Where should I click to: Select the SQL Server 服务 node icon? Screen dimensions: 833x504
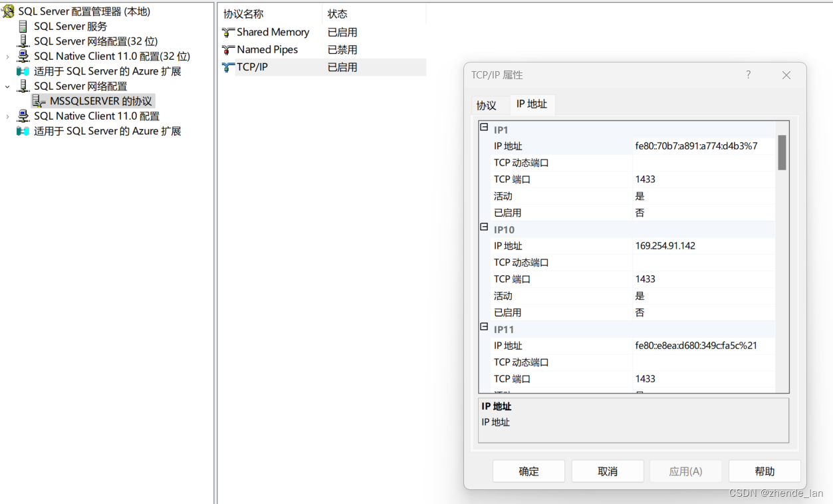(x=22, y=27)
